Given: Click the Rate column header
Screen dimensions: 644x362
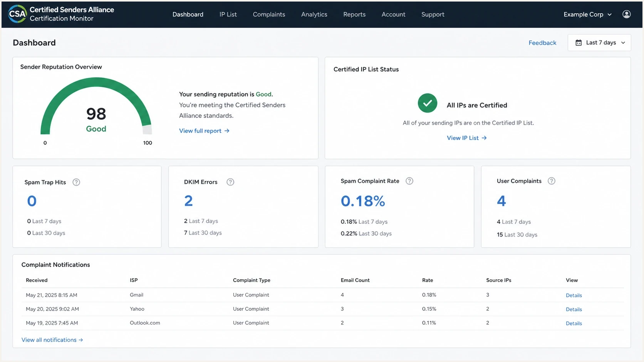Looking at the screenshot, I should 428,280.
